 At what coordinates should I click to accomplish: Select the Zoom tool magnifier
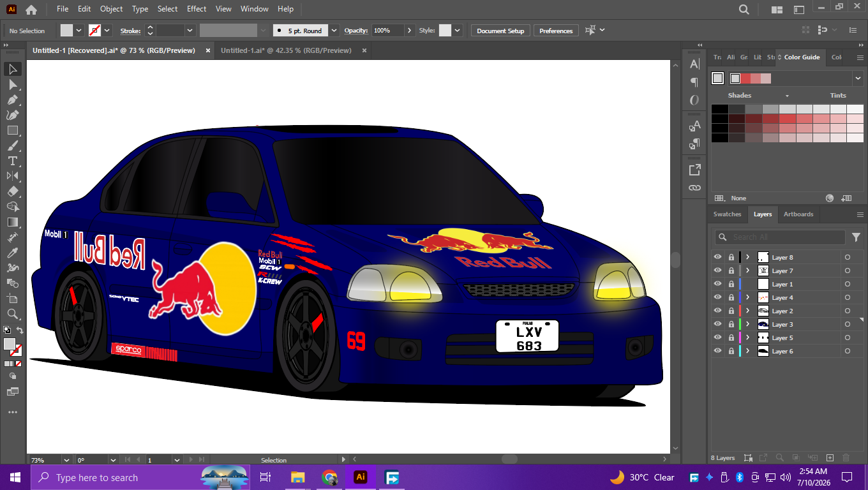12,314
